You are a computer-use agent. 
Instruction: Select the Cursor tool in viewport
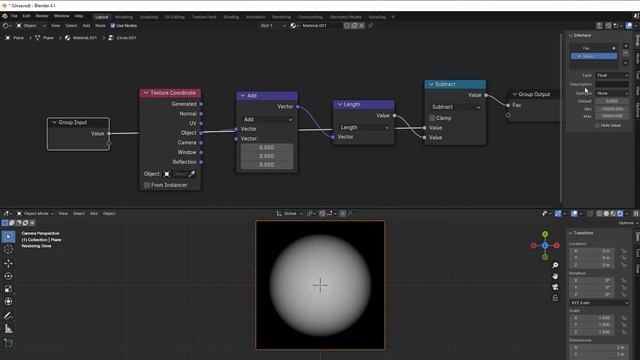pos(8,249)
